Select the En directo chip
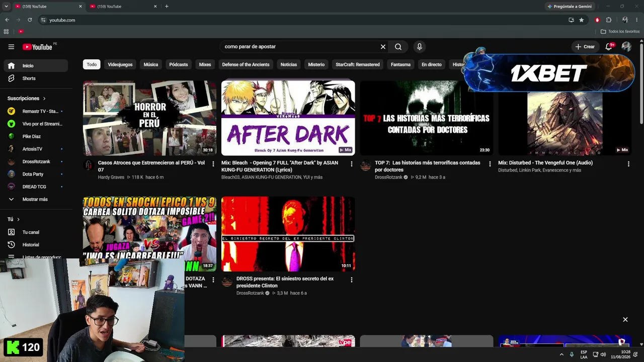The image size is (644, 362). pyautogui.click(x=432, y=64)
